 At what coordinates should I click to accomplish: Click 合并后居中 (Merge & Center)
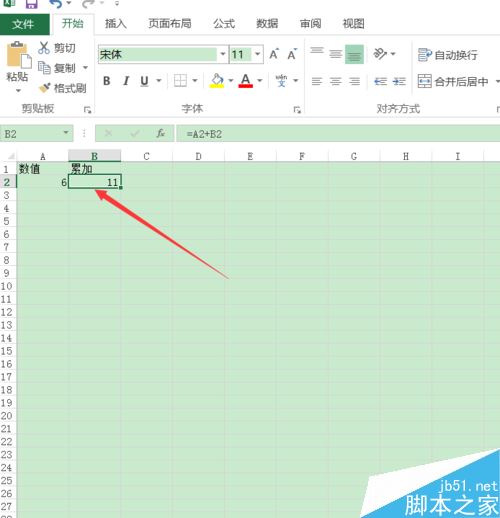tap(453, 81)
